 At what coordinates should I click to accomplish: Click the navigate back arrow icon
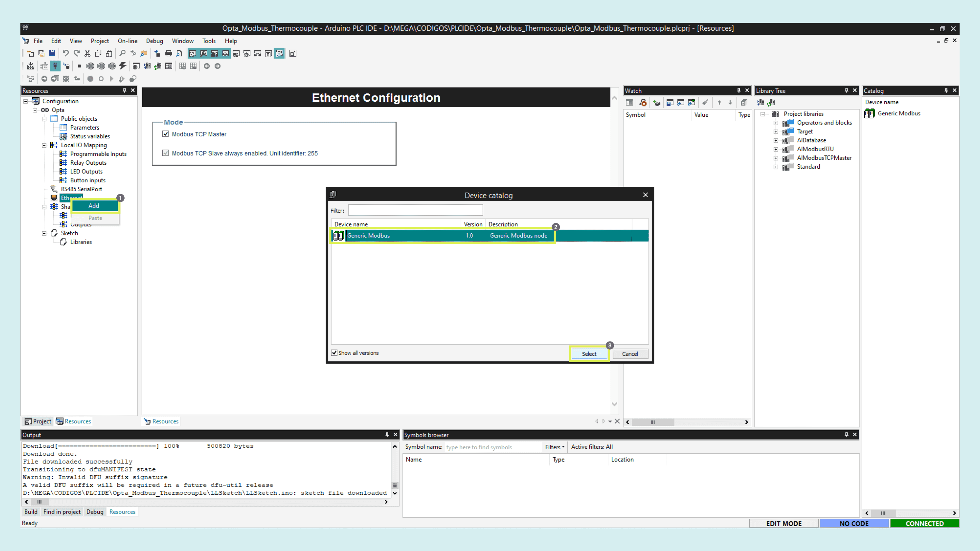tap(207, 66)
